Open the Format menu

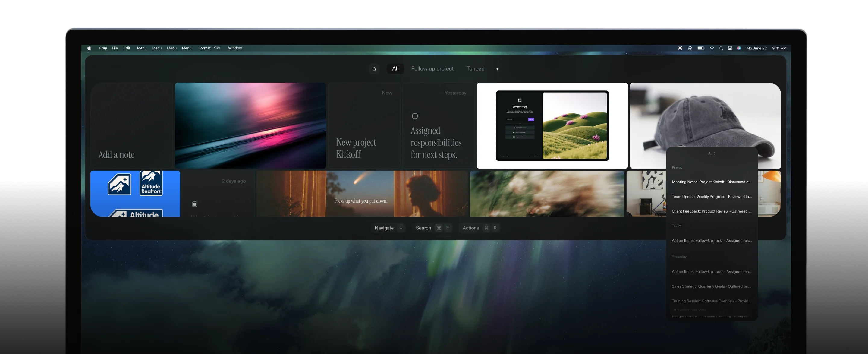[x=204, y=48]
